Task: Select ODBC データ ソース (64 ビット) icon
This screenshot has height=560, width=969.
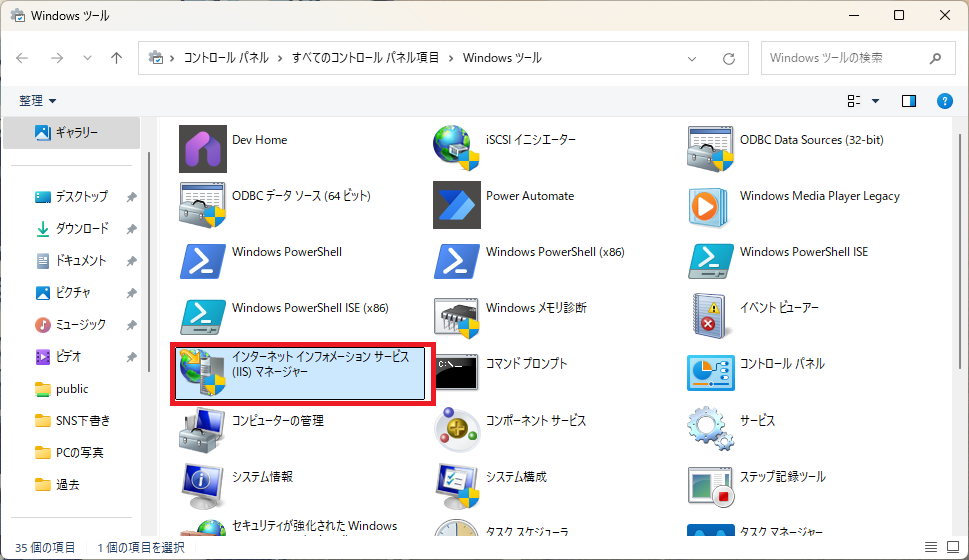Action: pyautogui.click(x=203, y=205)
